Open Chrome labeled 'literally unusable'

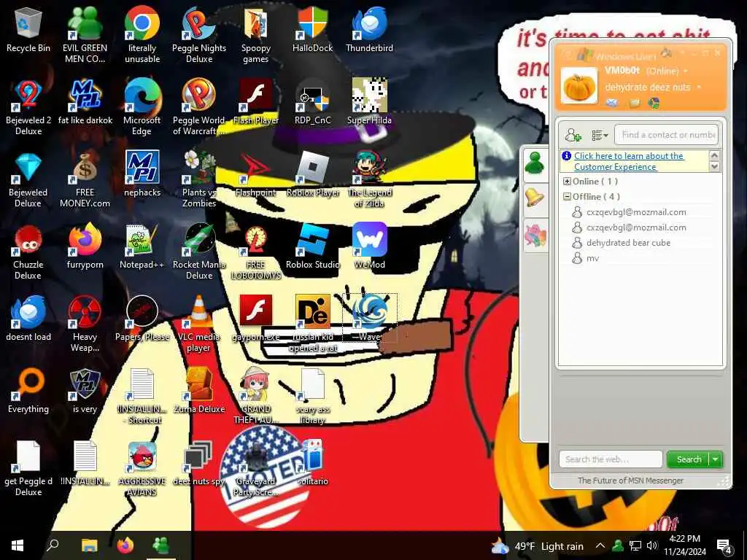(142, 35)
